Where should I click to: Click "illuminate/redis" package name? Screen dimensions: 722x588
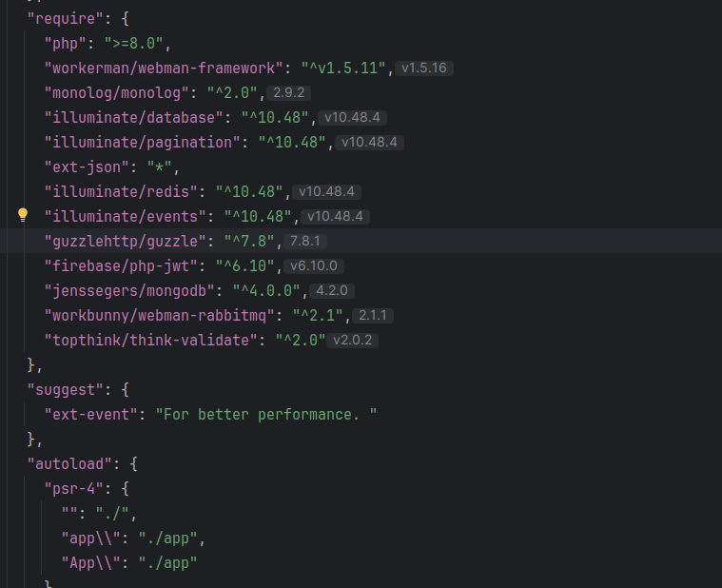tap(121, 192)
